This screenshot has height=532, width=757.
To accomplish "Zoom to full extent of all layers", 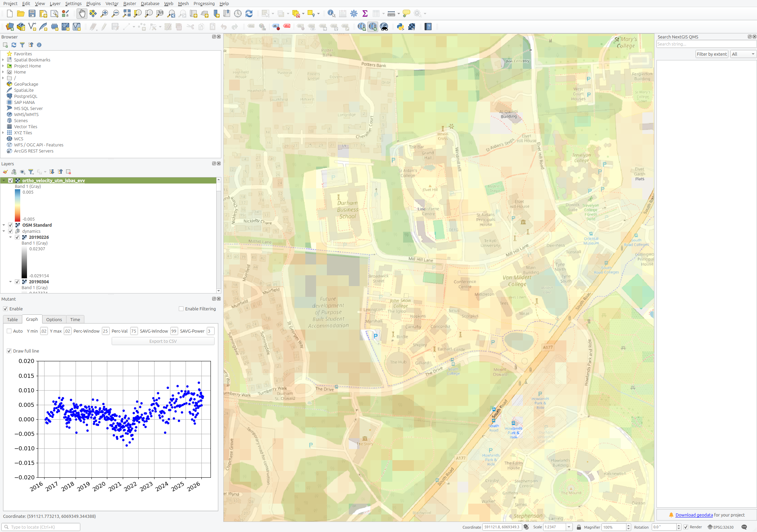I will pyautogui.click(x=127, y=13).
